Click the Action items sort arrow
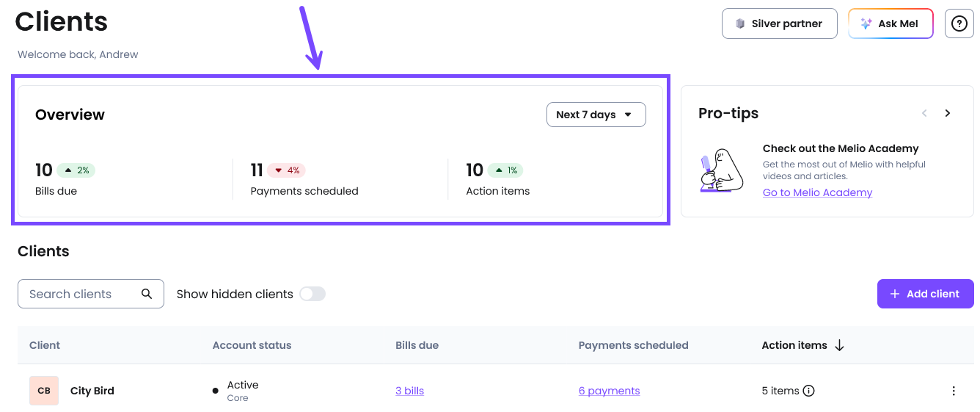Image resolution: width=980 pixels, height=412 pixels. [840, 345]
